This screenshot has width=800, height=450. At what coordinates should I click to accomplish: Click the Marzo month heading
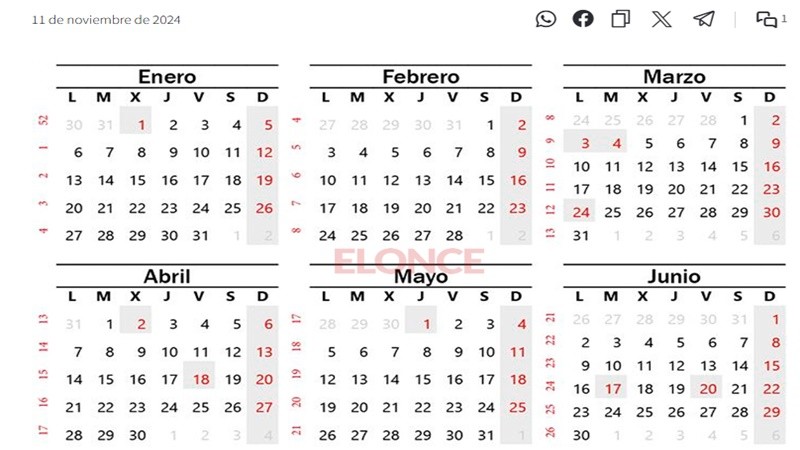click(x=674, y=77)
